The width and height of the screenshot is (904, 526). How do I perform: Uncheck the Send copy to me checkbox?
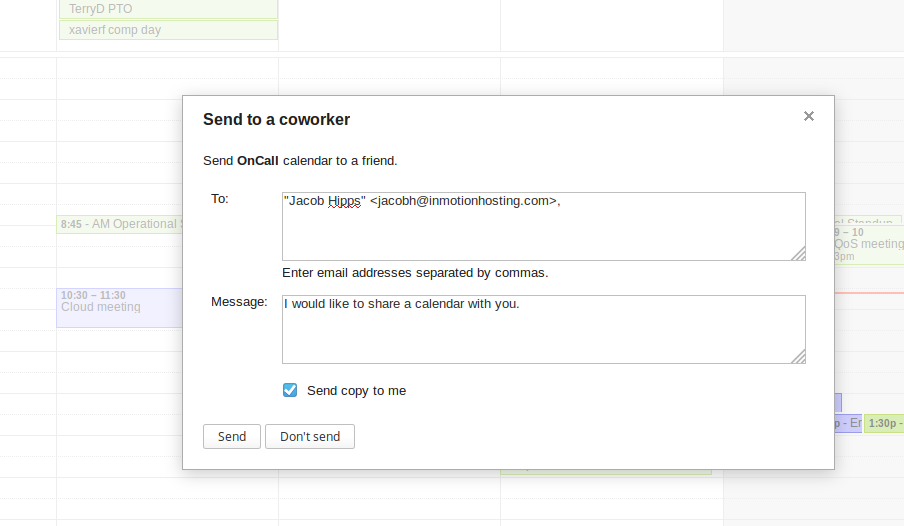[290, 390]
